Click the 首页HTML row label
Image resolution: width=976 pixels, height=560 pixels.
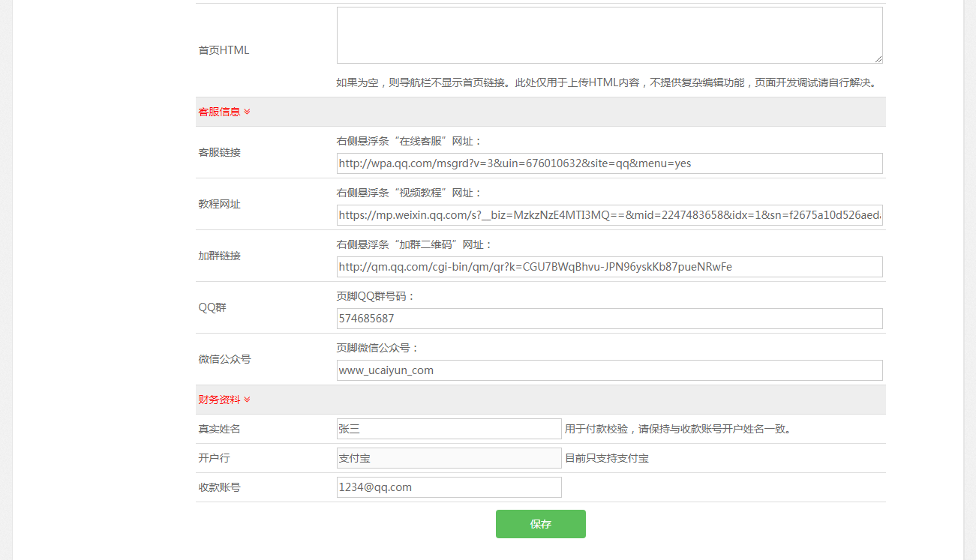224,50
